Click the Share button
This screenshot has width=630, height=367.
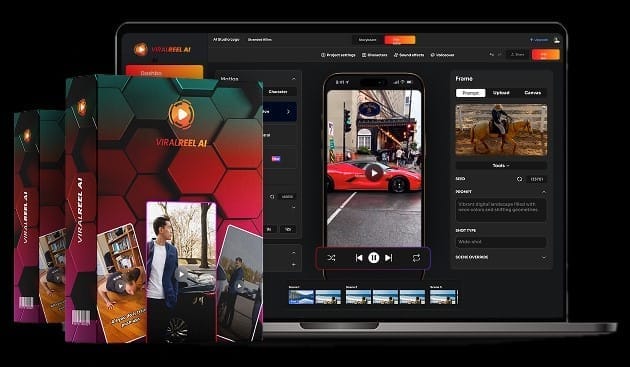click(518, 55)
